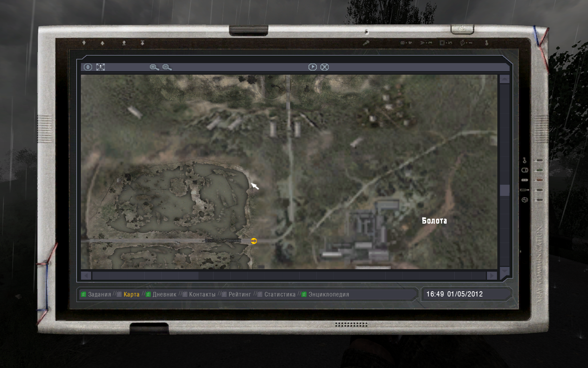Click the map's vertical scrollbar up arrow
Screen dimensions: 588x368
504,79
